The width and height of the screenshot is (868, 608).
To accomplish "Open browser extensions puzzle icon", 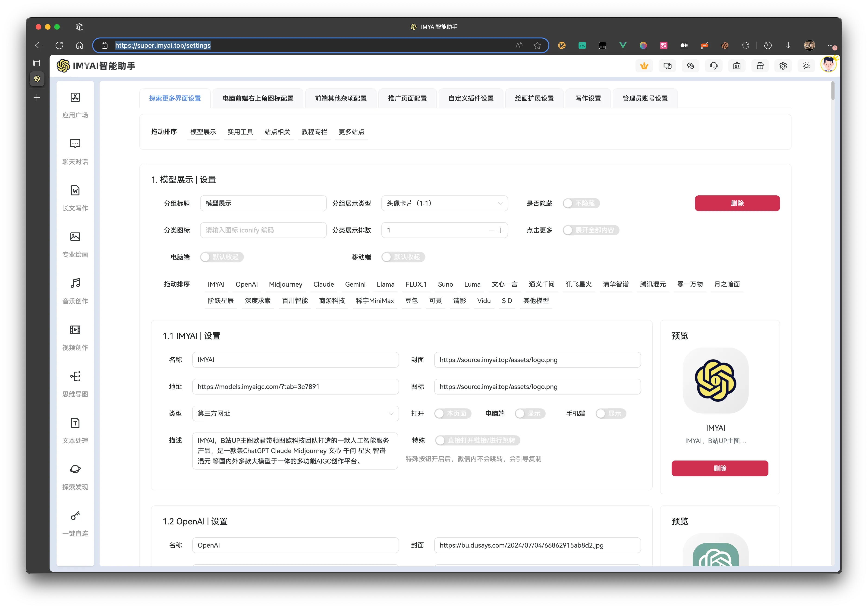I will click(745, 45).
